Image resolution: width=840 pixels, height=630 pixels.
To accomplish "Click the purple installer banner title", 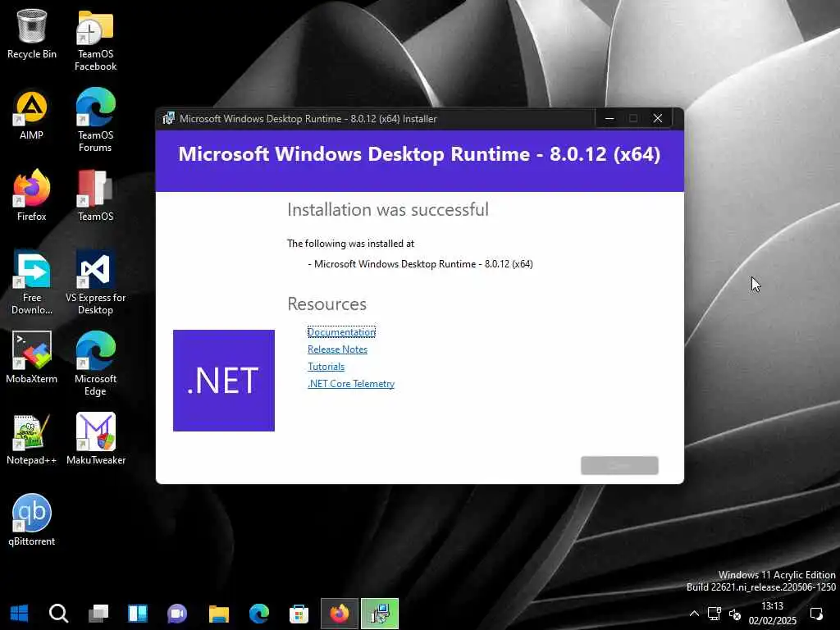I will click(x=419, y=154).
